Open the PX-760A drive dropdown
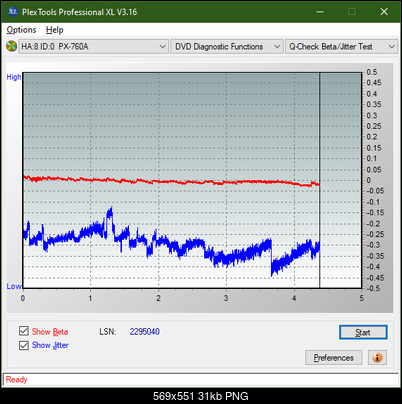This screenshot has height=404, width=402. point(93,47)
